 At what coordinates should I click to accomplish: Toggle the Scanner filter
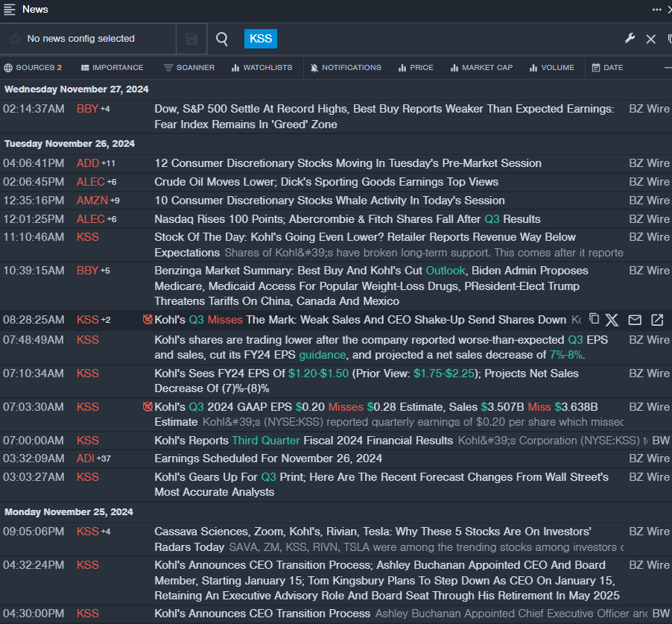tap(189, 68)
